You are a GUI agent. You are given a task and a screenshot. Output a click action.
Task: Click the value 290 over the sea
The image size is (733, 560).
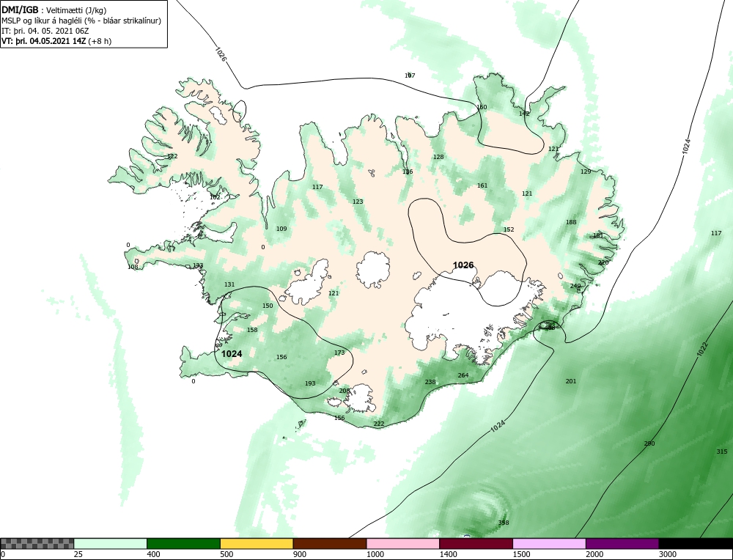tap(649, 443)
